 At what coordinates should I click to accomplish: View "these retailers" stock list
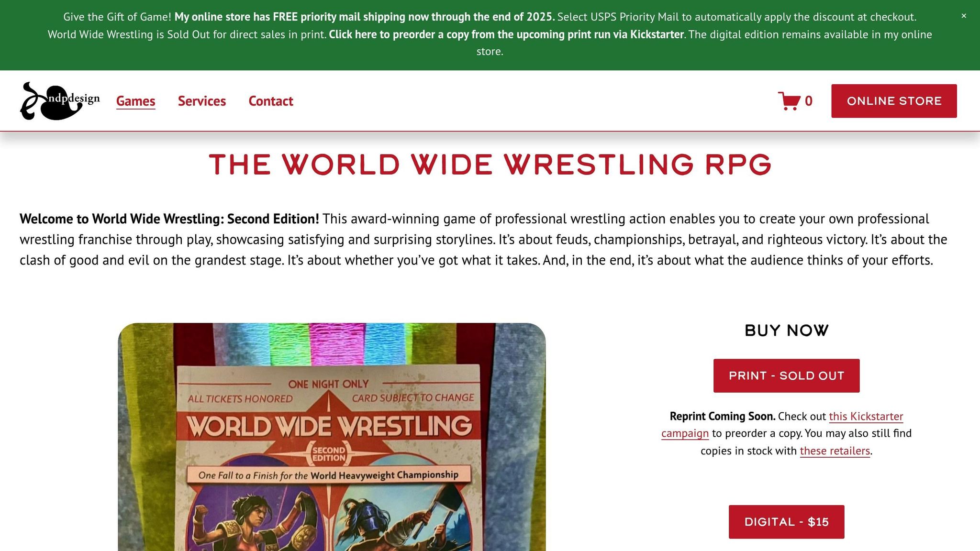(x=835, y=451)
